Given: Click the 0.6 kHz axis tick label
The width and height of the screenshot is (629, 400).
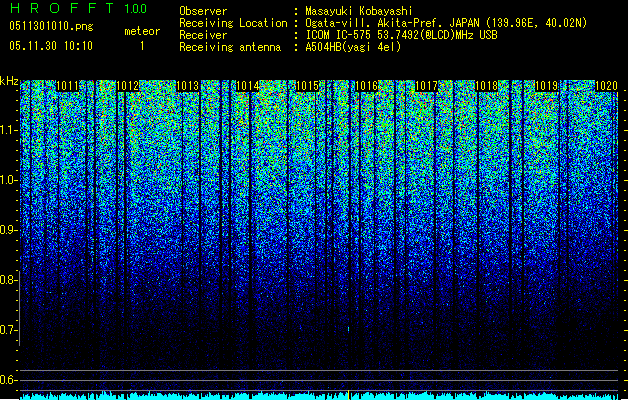Looking at the screenshot, I should (x=9, y=380).
